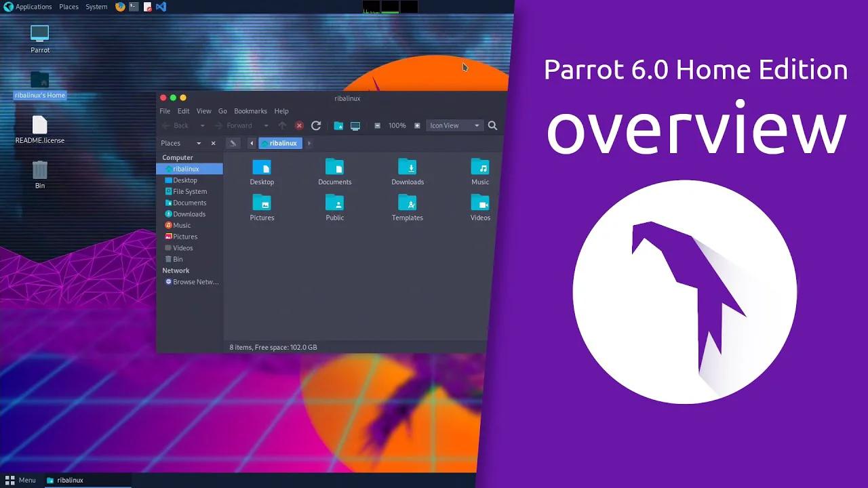Select the Videos folder icon in file view
Screen dimensions: 868x488
480,203
